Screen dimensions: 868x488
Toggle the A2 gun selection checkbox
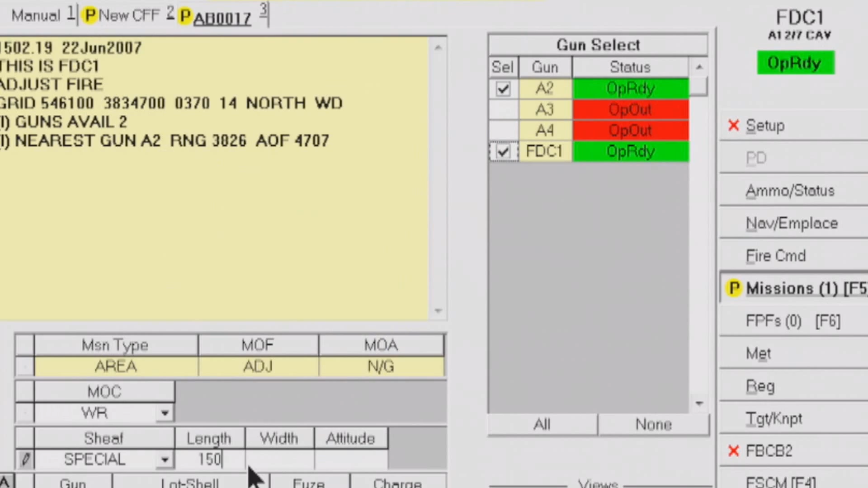[x=503, y=89]
